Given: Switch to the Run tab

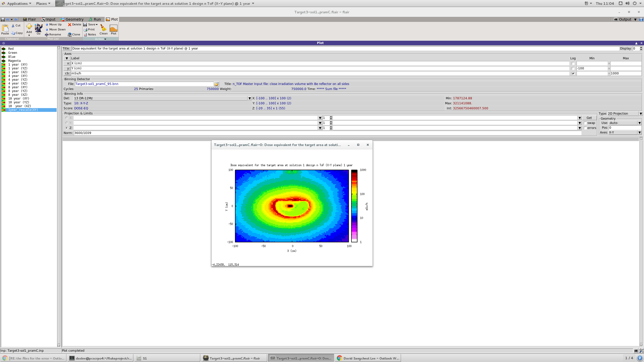Looking at the screenshot, I should [x=95, y=19].
